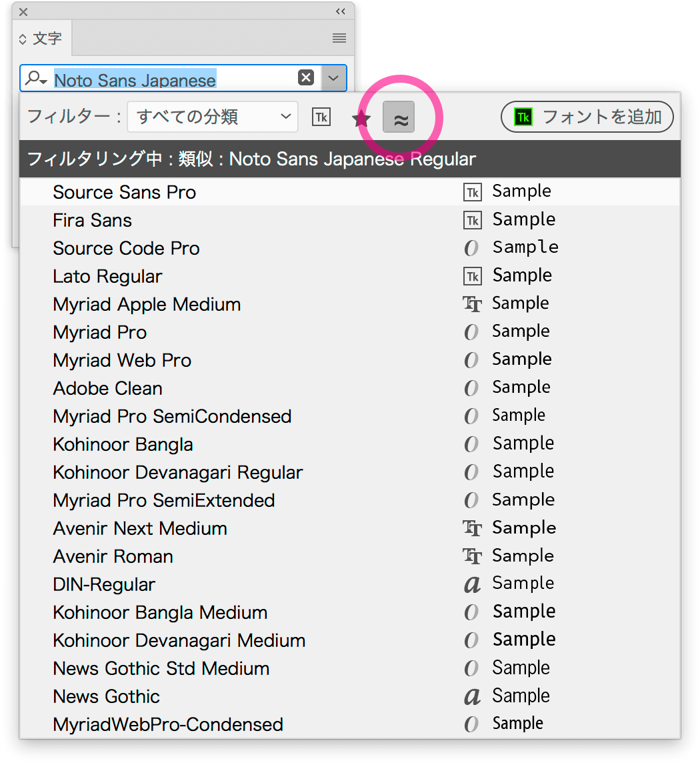Click TrueType icon for Avenir Next Medium
700x763 pixels.
pos(473,528)
